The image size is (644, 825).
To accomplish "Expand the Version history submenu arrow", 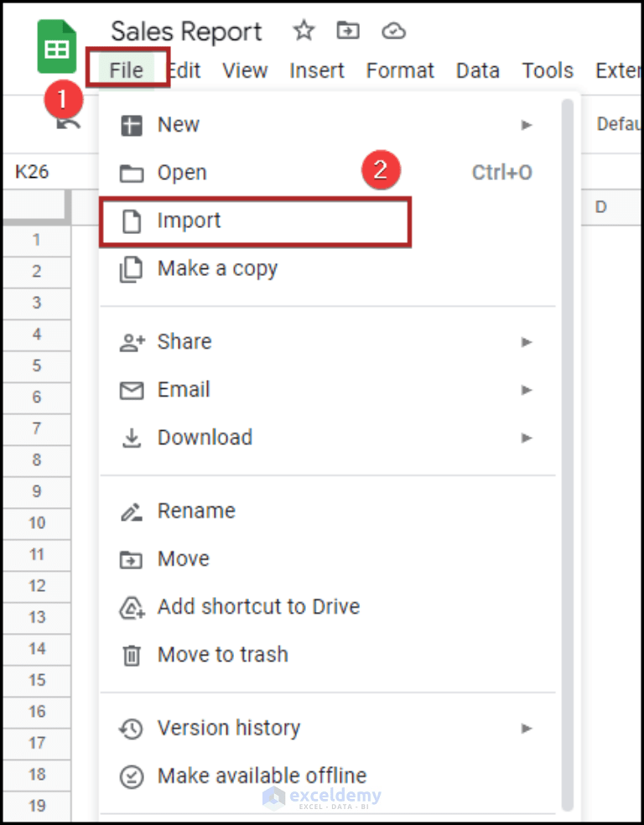I will pos(527,729).
